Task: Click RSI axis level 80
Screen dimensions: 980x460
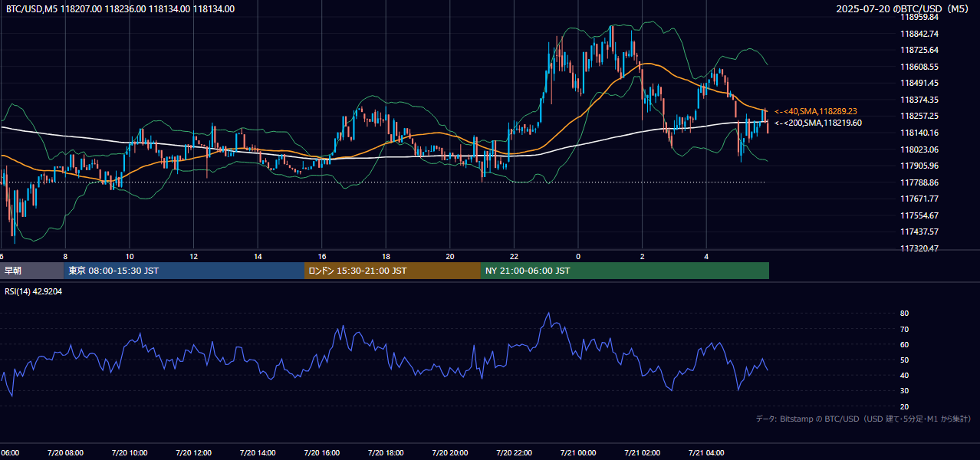Action: pyautogui.click(x=905, y=314)
